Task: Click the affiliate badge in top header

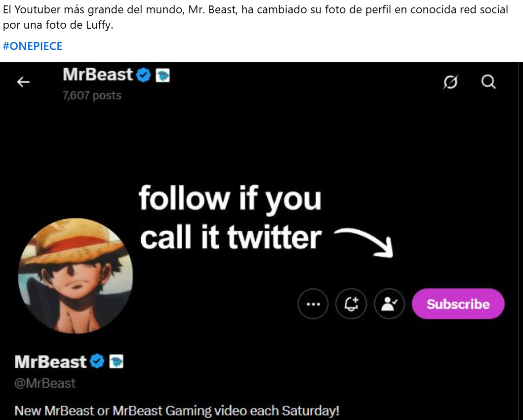Action: (163, 76)
